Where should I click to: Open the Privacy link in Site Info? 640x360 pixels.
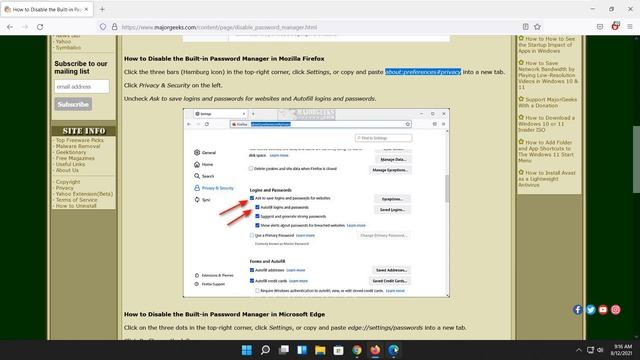coord(64,188)
